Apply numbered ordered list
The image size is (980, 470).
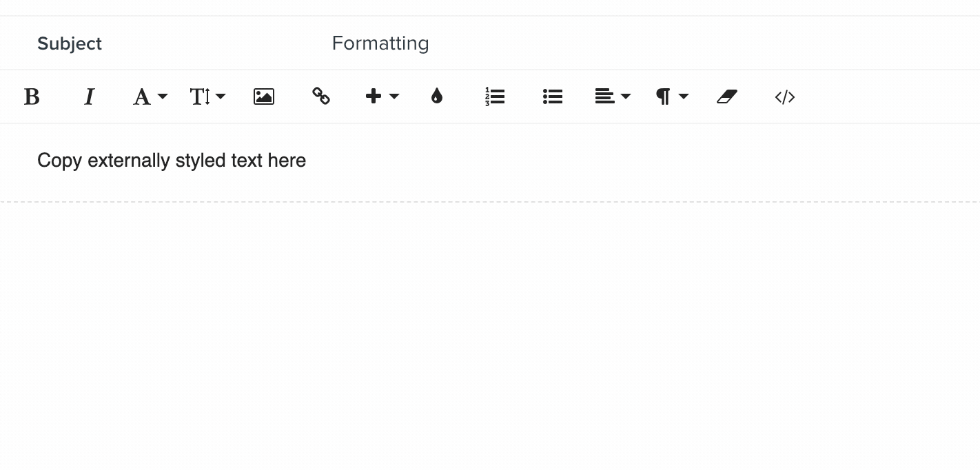coord(495,96)
